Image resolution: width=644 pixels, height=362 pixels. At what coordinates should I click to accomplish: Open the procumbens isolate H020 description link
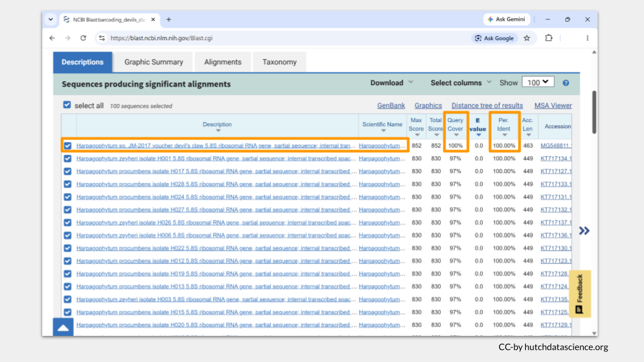tap(216, 325)
